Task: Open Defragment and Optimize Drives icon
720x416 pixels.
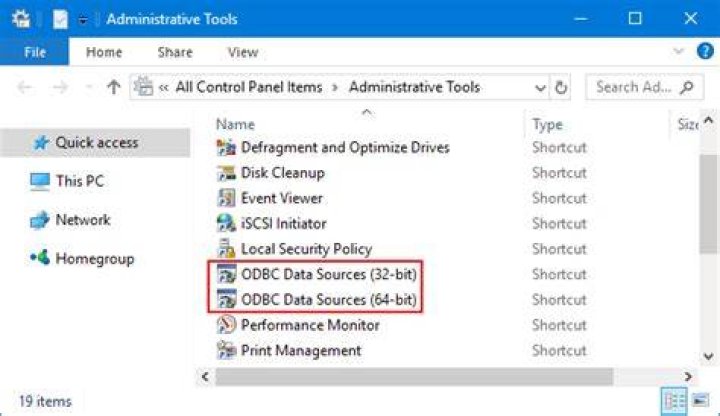Action: pos(226,147)
